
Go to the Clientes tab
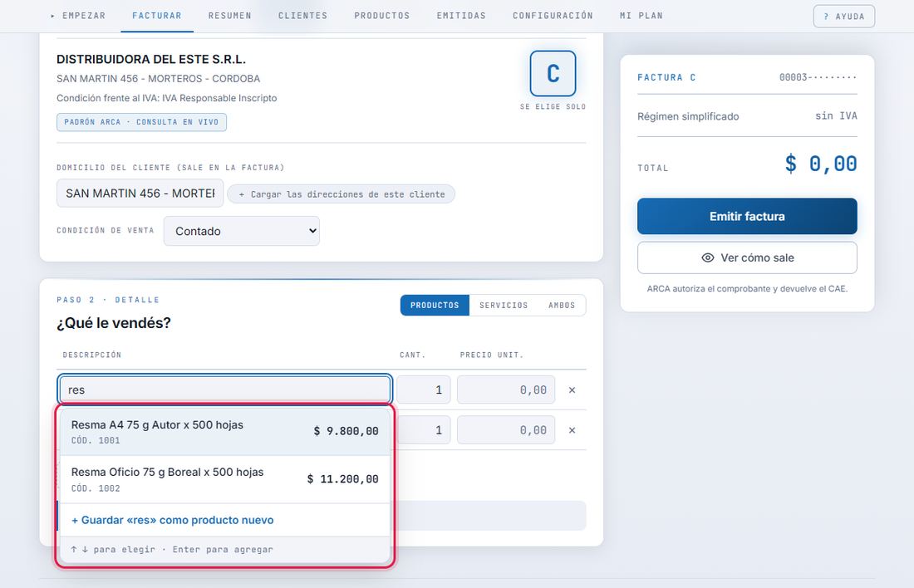click(x=302, y=16)
